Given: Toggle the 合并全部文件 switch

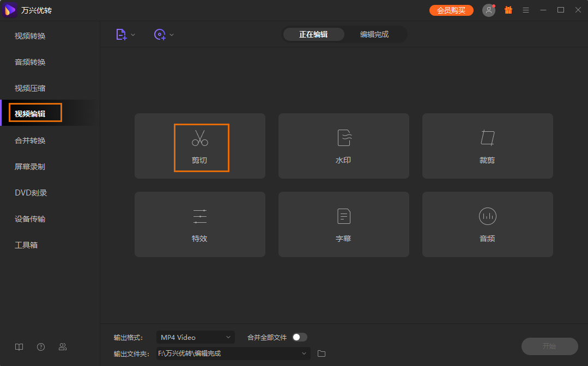Looking at the screenshot, I should click(x=299, y=337).
